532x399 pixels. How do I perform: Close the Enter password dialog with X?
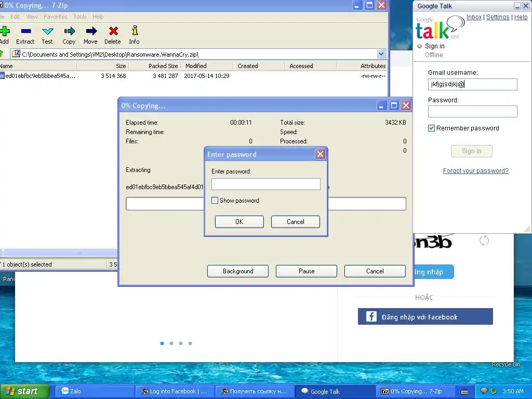[320, 154]
